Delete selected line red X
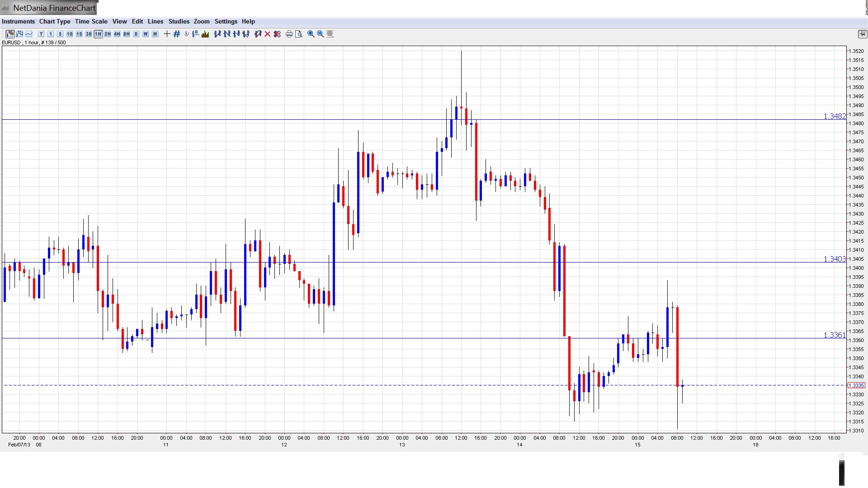The image size is (868, 488). coord(268,34)
